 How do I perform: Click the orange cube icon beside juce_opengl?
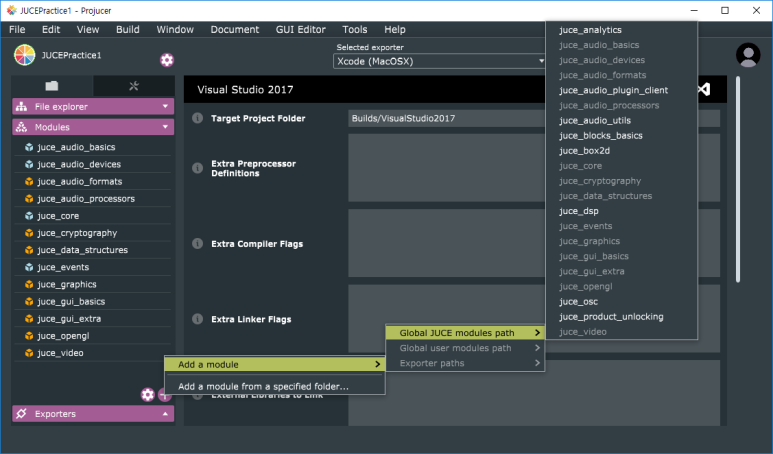pyautogui.click(x=29, y=336)
